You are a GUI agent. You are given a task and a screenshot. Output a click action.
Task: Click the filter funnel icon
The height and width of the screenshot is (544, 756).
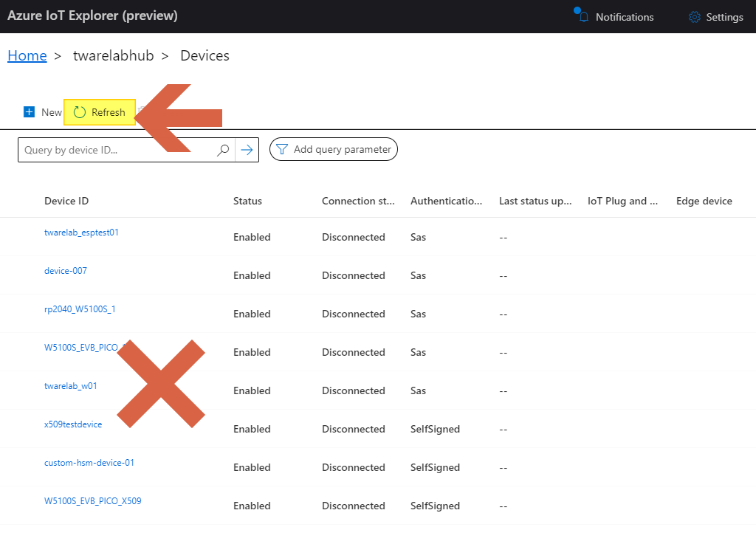[282, 149]
